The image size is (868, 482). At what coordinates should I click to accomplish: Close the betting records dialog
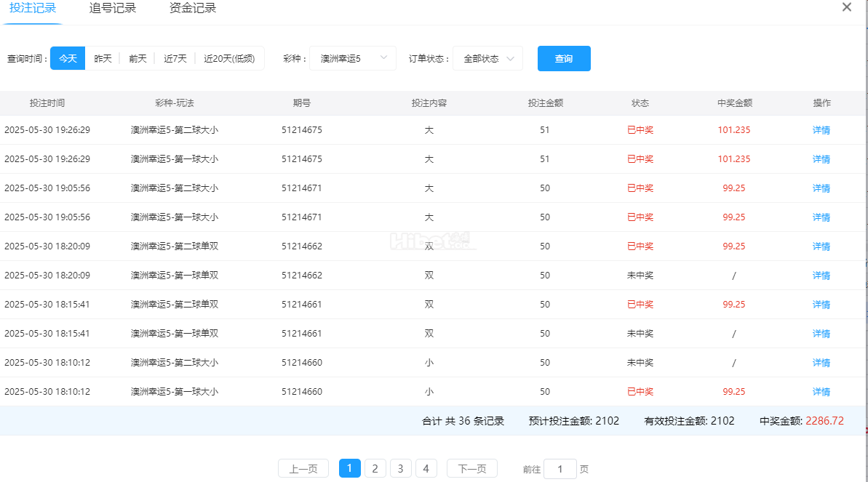click(846, 7)
